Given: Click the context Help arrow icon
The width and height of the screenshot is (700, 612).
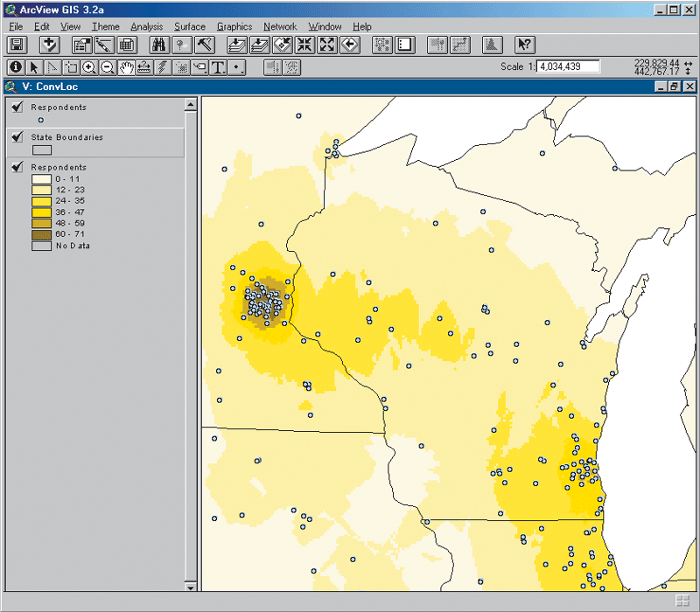Looking at the screenshot, I should (524, 45).
